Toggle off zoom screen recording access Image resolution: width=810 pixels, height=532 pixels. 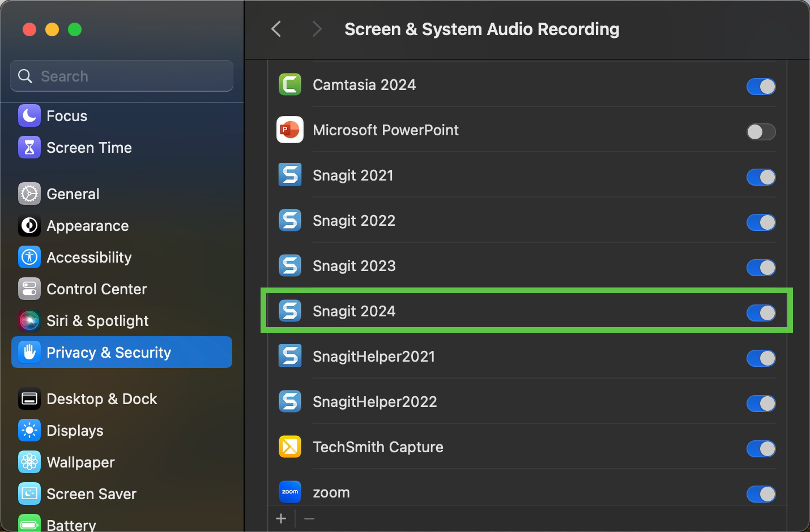[x=761, y=494]
